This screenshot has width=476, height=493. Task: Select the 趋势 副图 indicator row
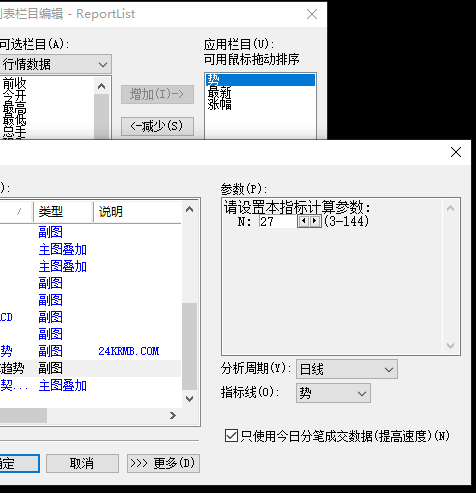pyautogui.click(x=90, y=368)
